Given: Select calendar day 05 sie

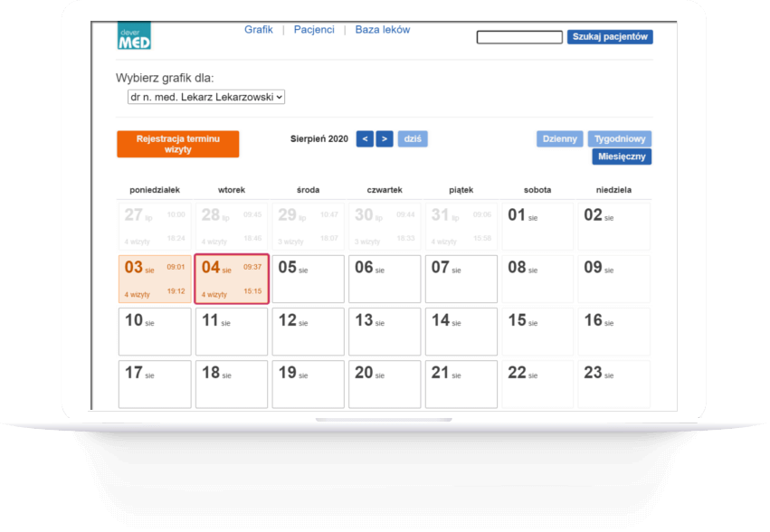Looking at the screenshot, I should [308, 279].
